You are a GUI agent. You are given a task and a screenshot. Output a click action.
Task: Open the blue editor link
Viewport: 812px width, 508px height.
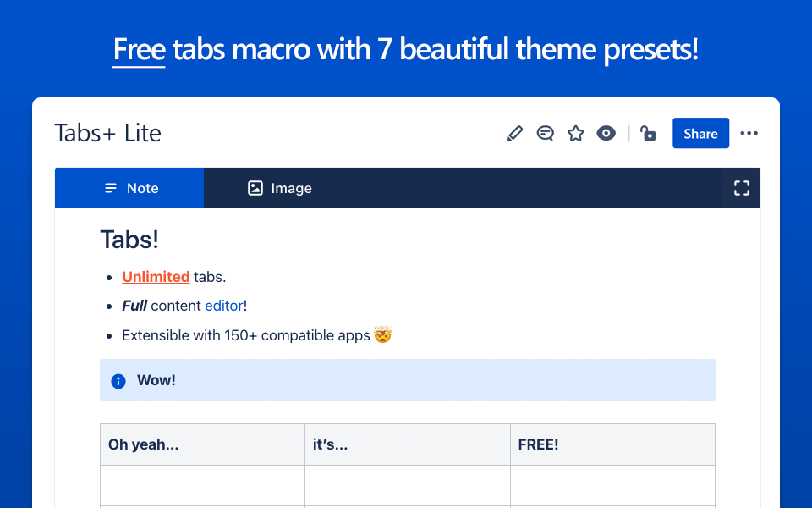click(223, 306)
